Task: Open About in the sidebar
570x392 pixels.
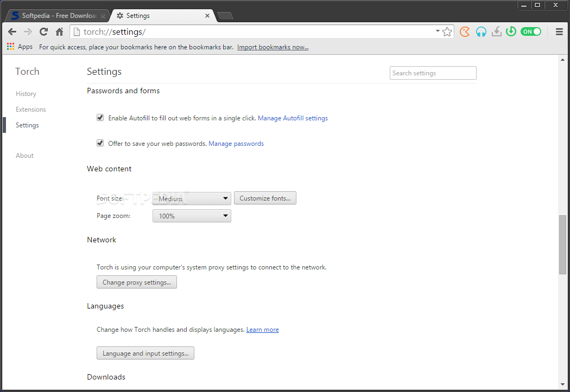Action: (x=24, y=156)
